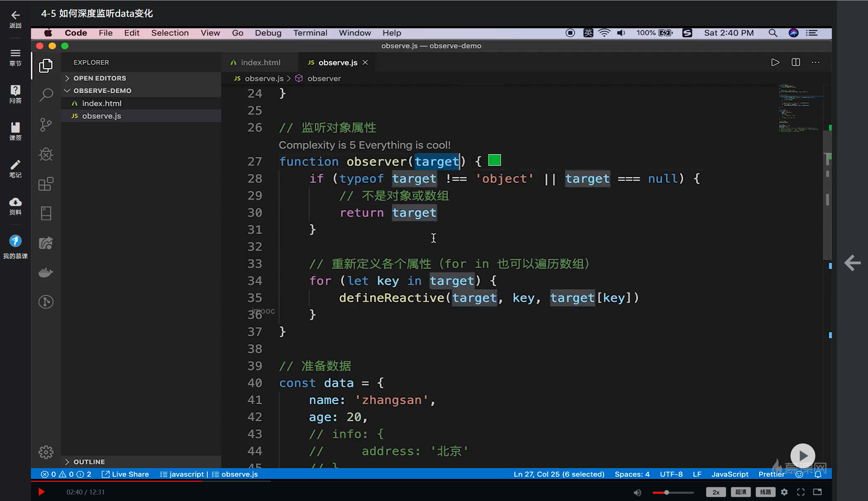Viewport: 868px width, 501px height.
Task: Toggle the 超清 quality button
Action: [741, 492]
